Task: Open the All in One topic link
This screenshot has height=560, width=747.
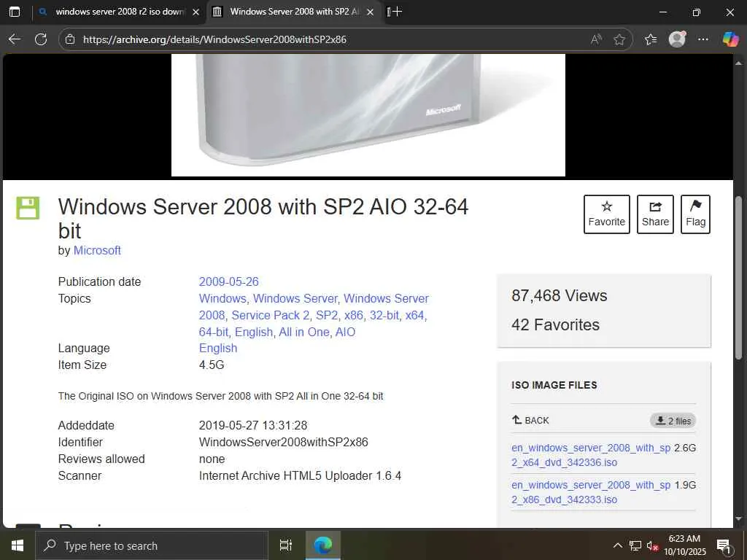Action: click(x=303, y=332)
